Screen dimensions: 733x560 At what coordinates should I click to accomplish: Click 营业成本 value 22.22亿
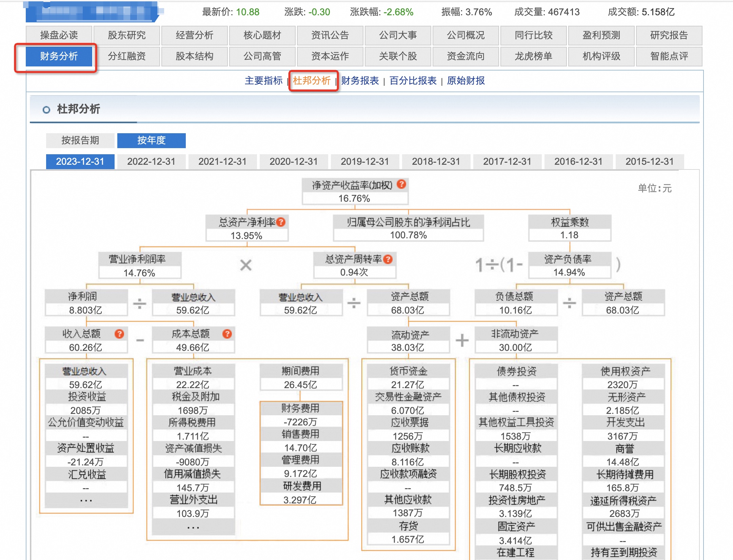coord(193,385)
